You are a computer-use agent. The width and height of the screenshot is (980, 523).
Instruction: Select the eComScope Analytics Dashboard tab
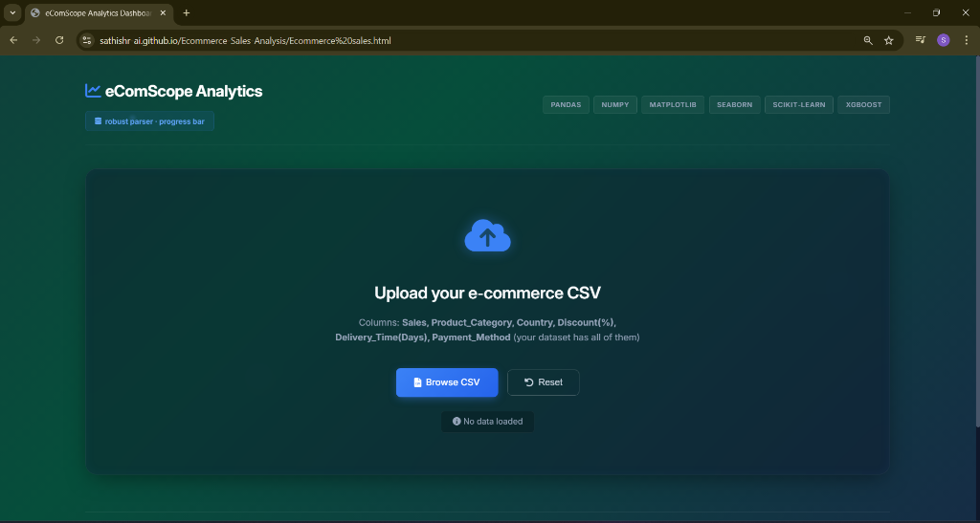[91, 12]
